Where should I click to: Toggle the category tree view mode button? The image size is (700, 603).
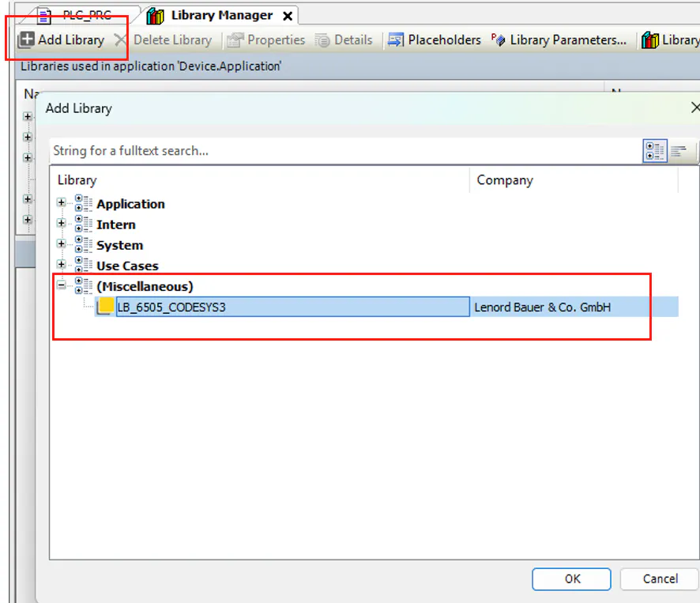(x=654, y=151)
